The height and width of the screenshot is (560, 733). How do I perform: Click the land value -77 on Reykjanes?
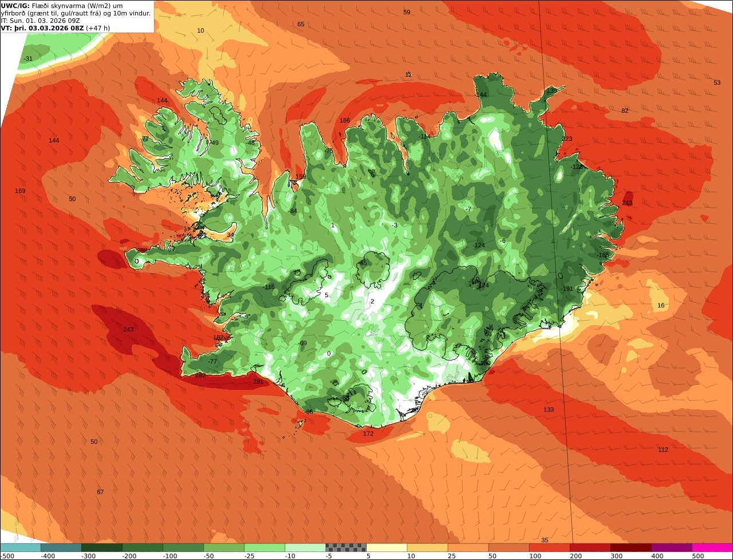pos(212,361)
